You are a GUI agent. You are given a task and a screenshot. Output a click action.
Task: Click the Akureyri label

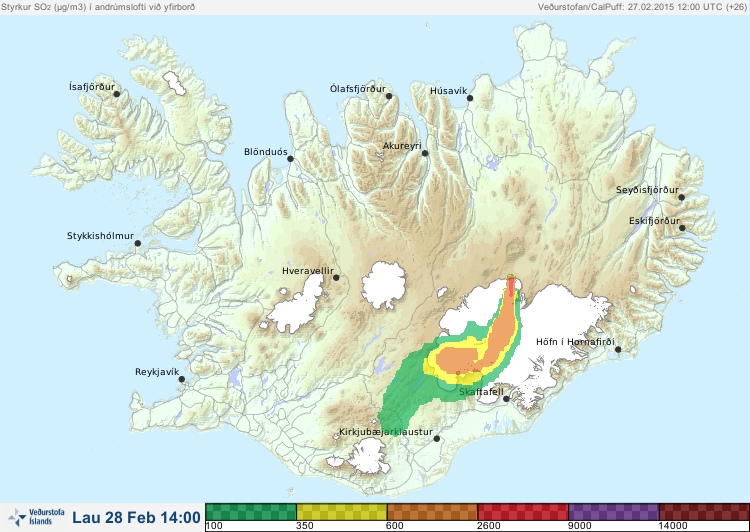pyautogui.click(x=402, y=146)
